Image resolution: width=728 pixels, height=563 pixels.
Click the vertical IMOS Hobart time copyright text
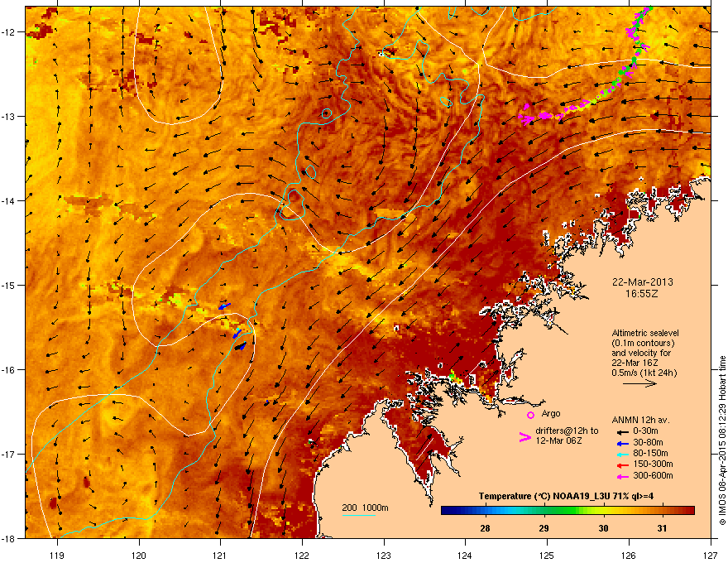(722, 440)
